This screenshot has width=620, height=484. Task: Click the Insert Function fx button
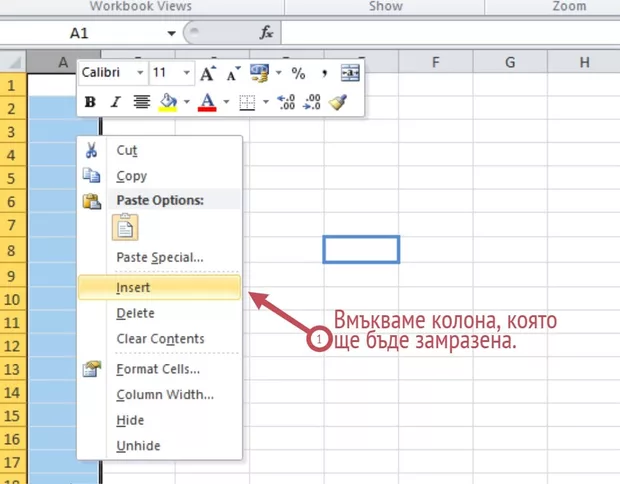point(266,33)
